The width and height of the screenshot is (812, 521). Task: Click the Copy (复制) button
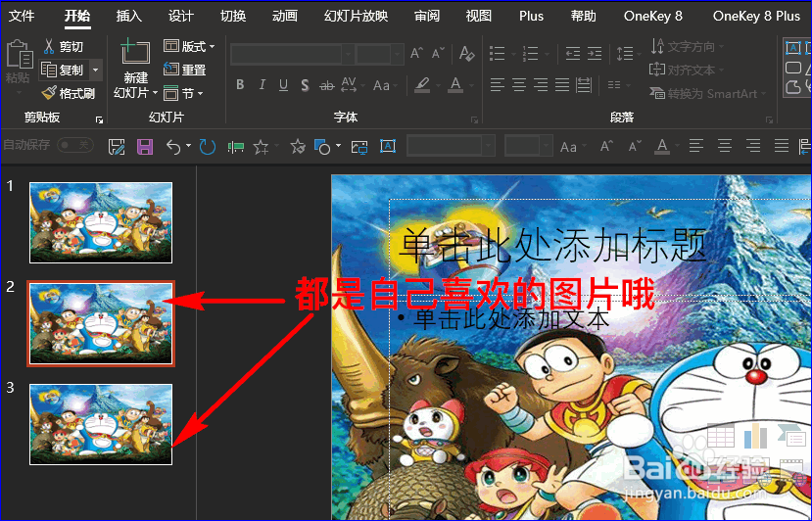62,70
